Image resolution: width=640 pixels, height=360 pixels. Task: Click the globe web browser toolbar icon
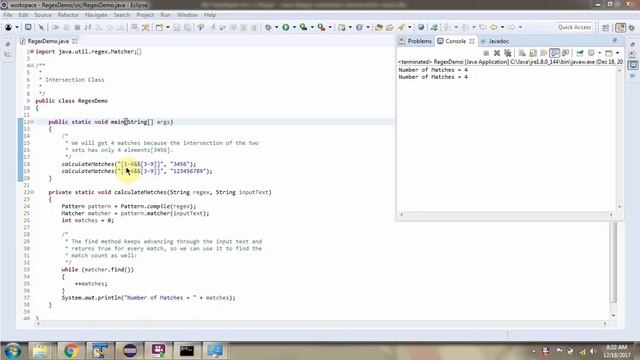click(x=421, y=27)
